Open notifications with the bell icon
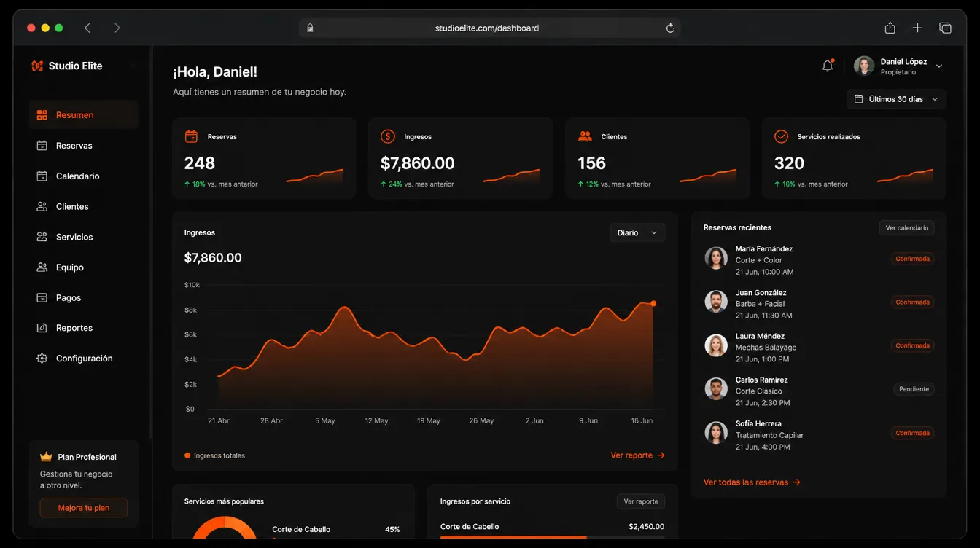The height and width of the screenshot is (548, 980). (x=828, y=66)
